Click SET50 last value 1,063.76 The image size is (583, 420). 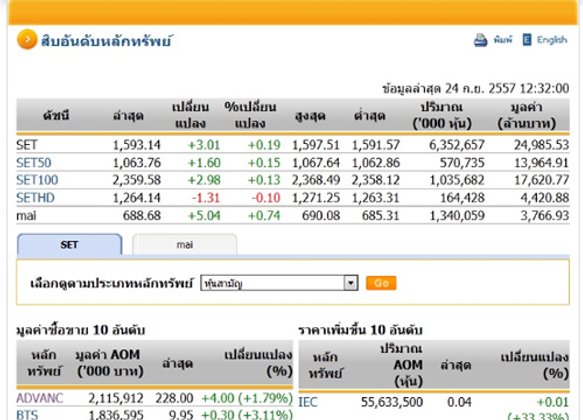tap(137, 162)
